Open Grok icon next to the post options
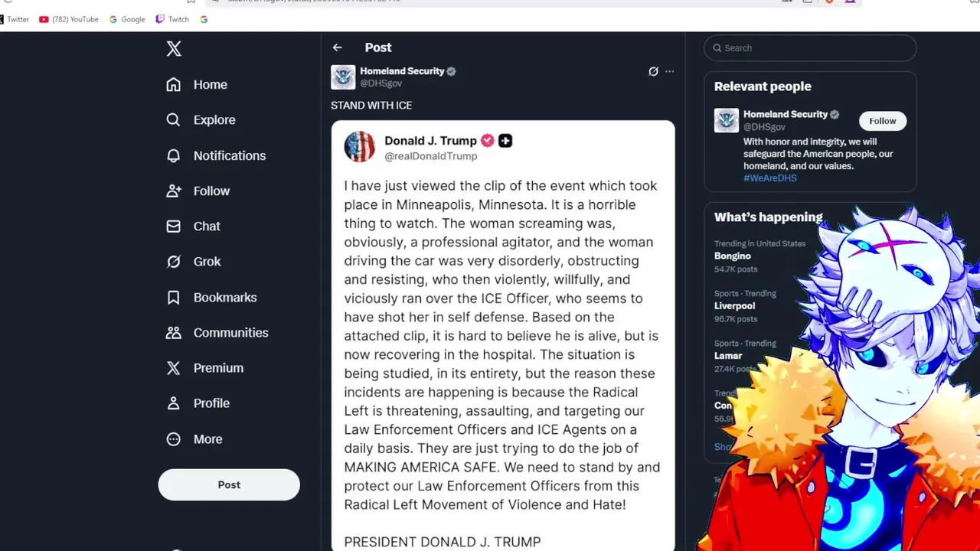The image size is (980, 551). [x=653, y=71]
